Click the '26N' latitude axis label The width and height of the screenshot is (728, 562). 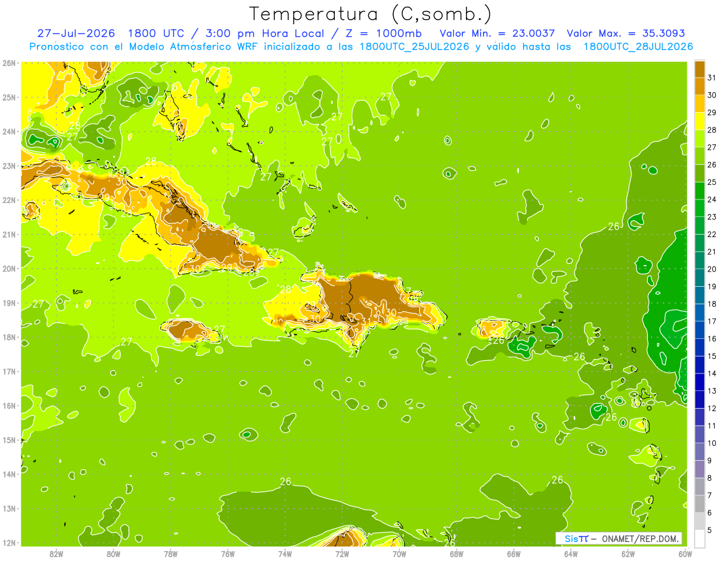tap(9, 62)
